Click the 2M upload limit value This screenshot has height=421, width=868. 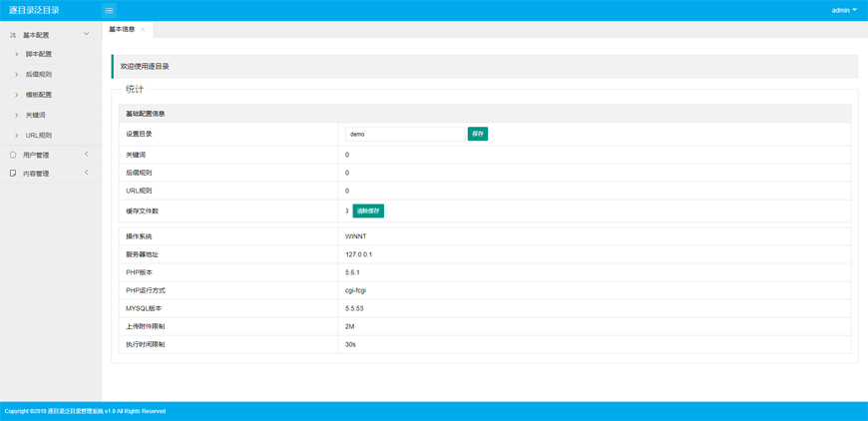tap(349, 326)
